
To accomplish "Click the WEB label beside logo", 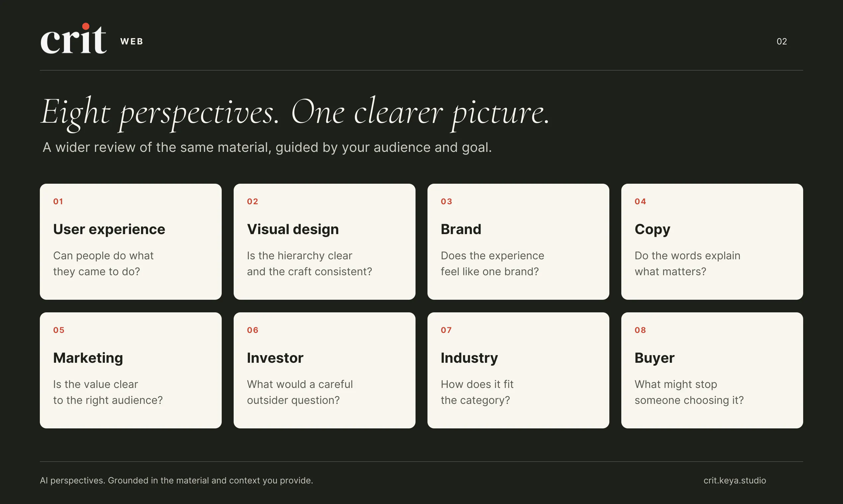I will tap(132, 41).
